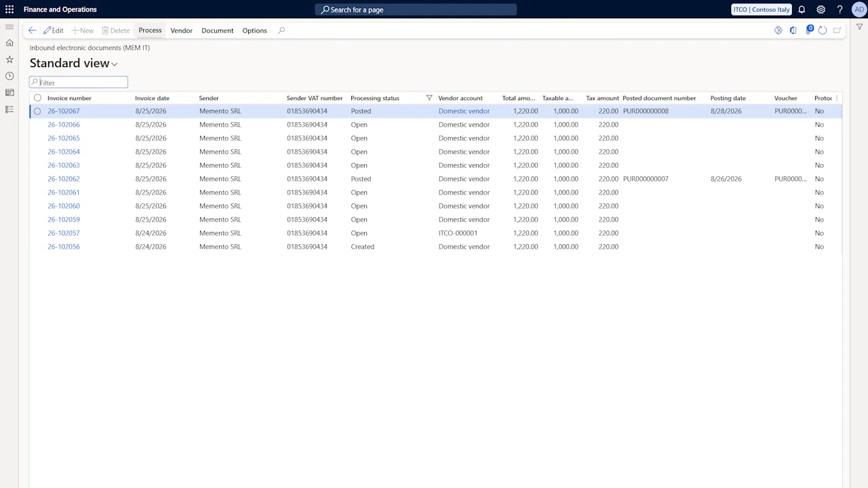Open page in new window icon
This screenshot has height=488, width=868.
(837, 30)
